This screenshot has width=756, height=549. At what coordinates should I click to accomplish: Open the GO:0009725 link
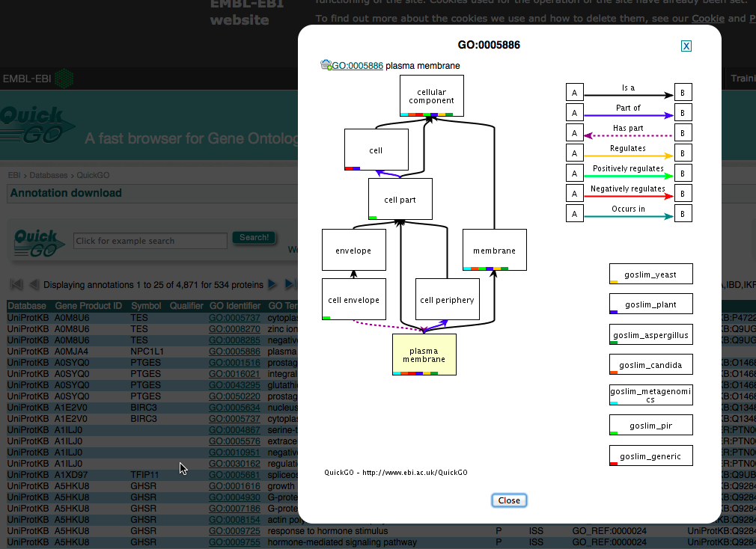click(x=234, y=531)
